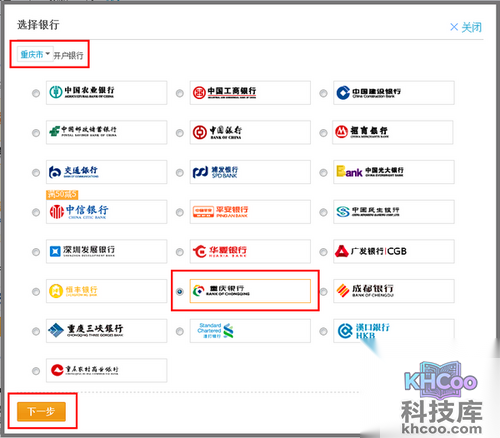Select the 广发银行 CGB radio button
500x438 pixels.
point(323,252)
